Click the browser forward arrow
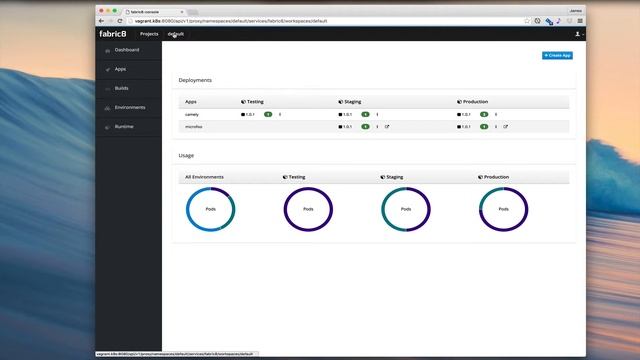This screenshot has width=640, height=360. tap(110, 21)
